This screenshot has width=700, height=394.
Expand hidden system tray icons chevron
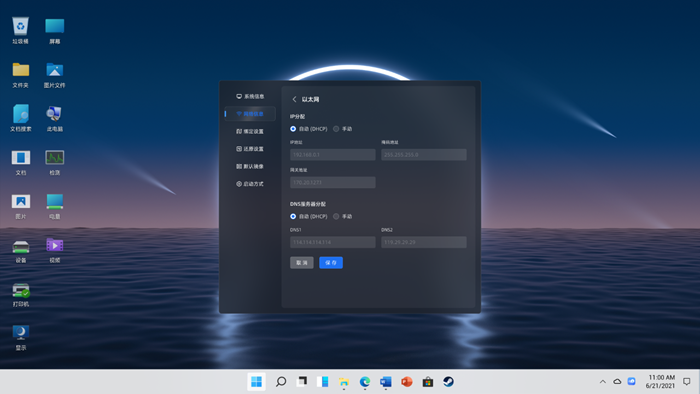603,382
